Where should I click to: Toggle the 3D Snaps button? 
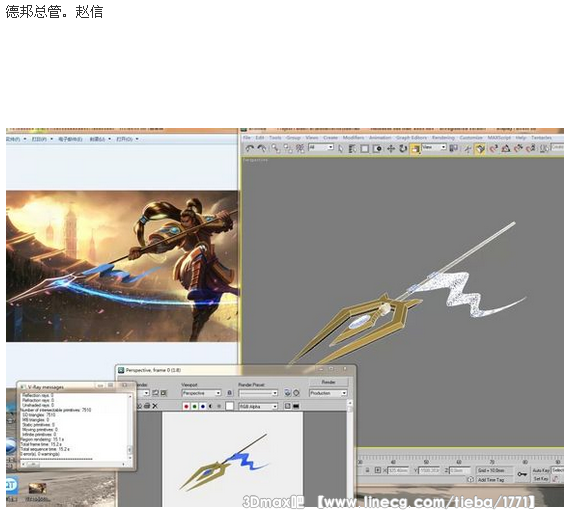(x=494, y=149)
